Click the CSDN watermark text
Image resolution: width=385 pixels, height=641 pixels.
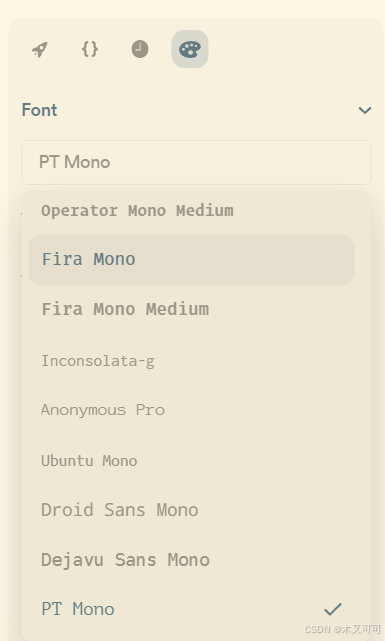click(342, 629)
